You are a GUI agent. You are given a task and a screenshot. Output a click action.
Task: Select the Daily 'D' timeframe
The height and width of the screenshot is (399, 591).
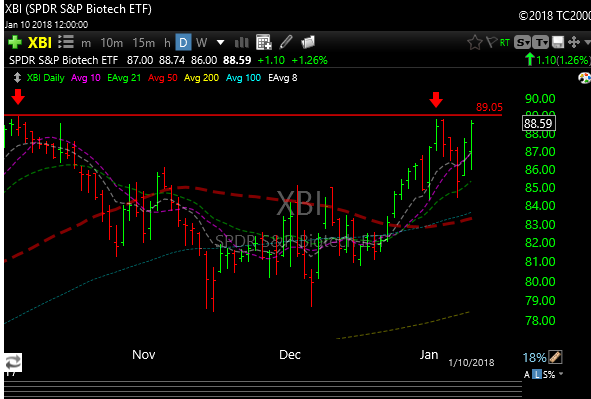point(183,43)
